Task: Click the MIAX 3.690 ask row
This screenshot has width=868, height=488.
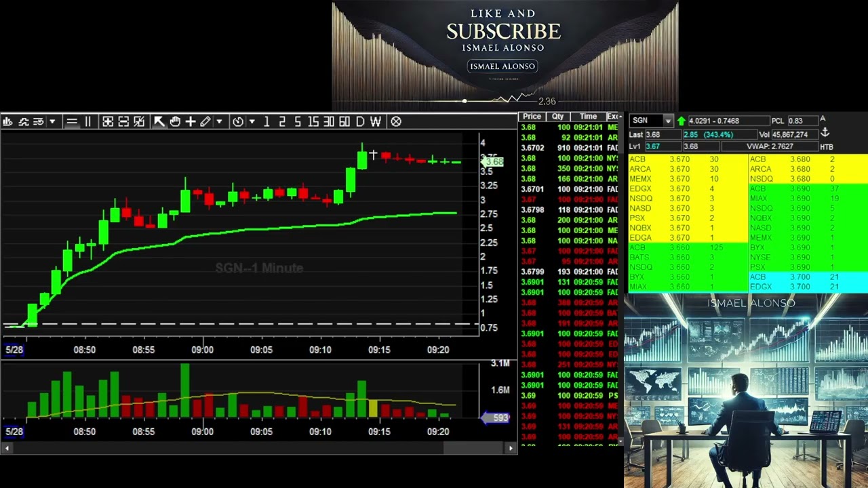Action: click(x=808, y=199)
